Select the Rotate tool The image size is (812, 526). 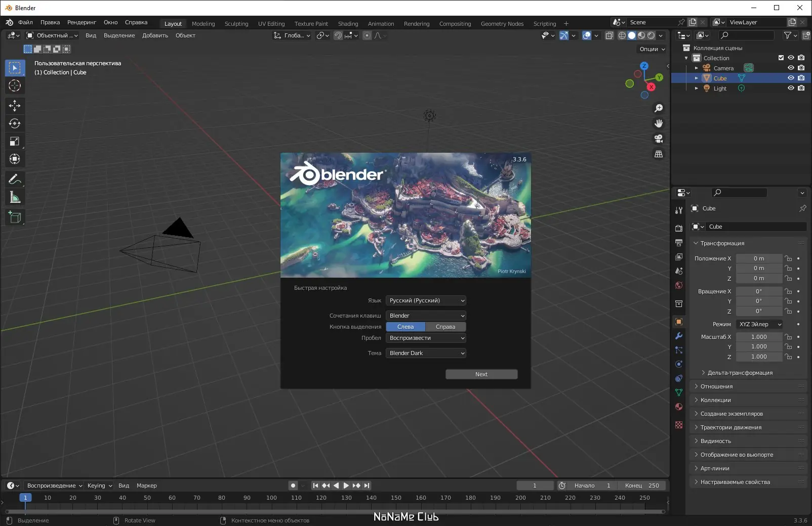point(15,123)
